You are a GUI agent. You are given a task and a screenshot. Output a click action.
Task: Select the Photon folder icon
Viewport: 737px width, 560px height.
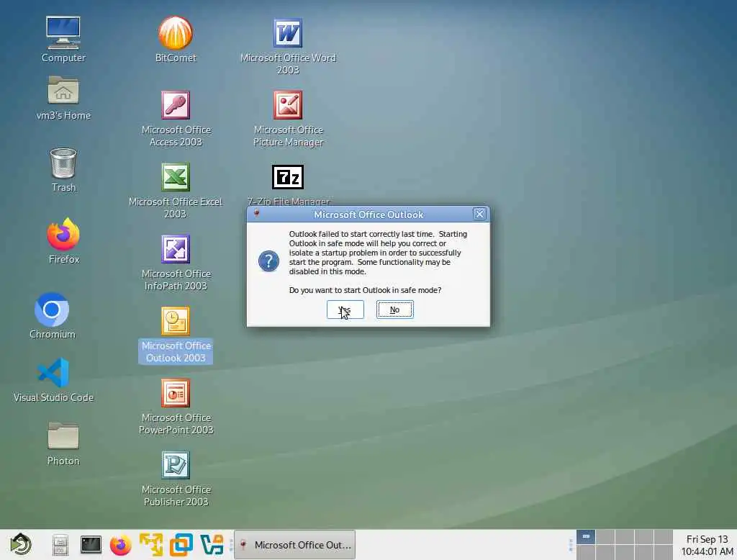(63, 435)
